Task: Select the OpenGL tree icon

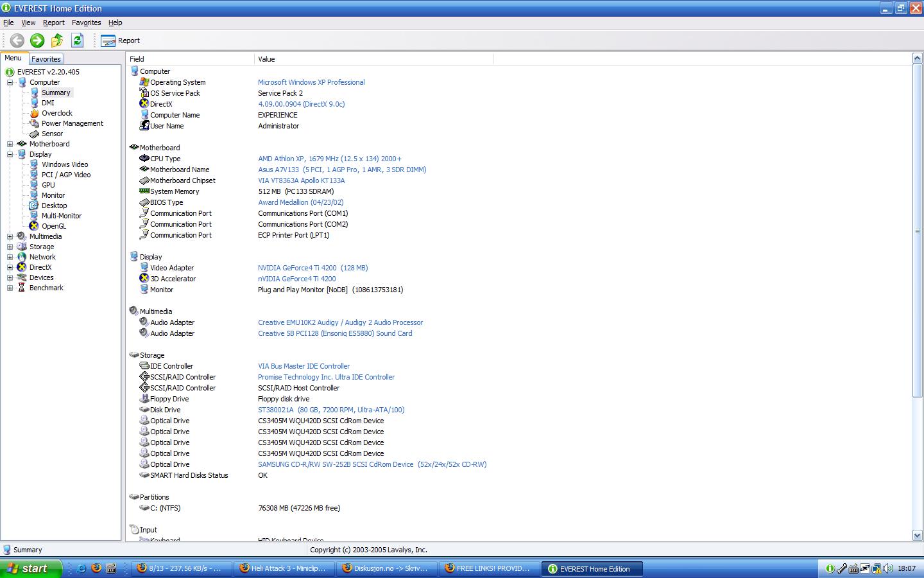Action: [x=34, y=226]
